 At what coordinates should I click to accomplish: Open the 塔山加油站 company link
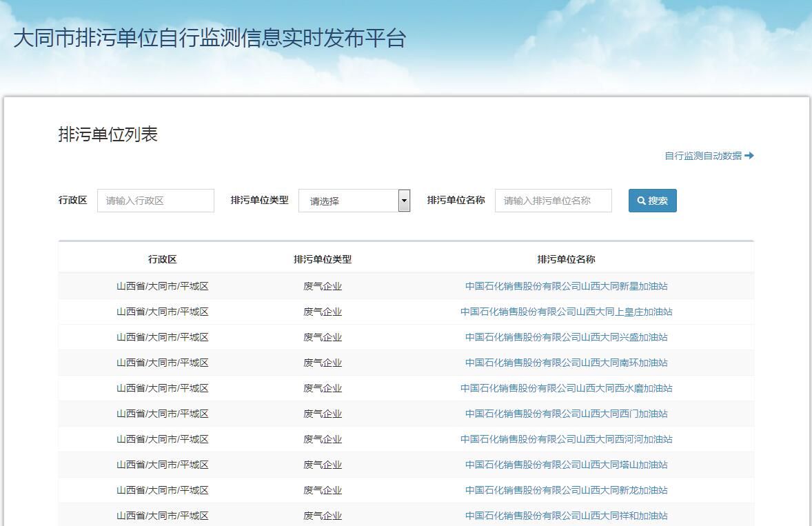click(x=566, y=465)
